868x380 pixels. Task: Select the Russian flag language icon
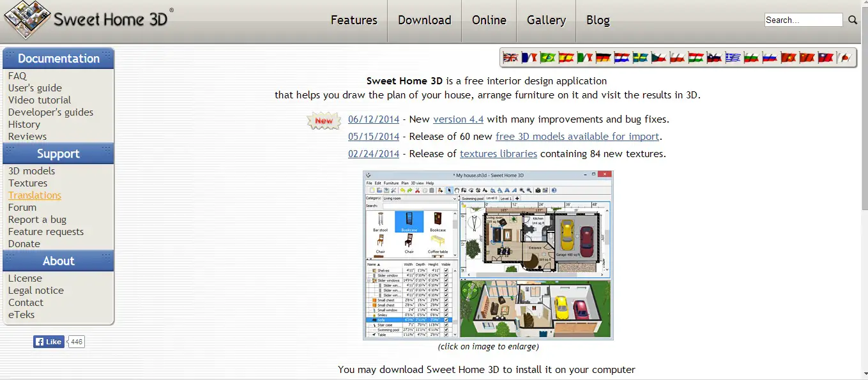click(770, 58)
